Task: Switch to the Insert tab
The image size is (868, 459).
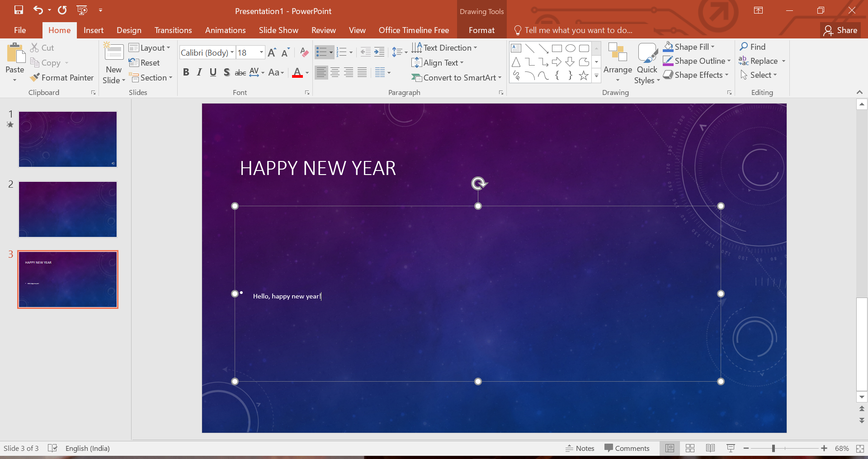Action: coord(94,30)
